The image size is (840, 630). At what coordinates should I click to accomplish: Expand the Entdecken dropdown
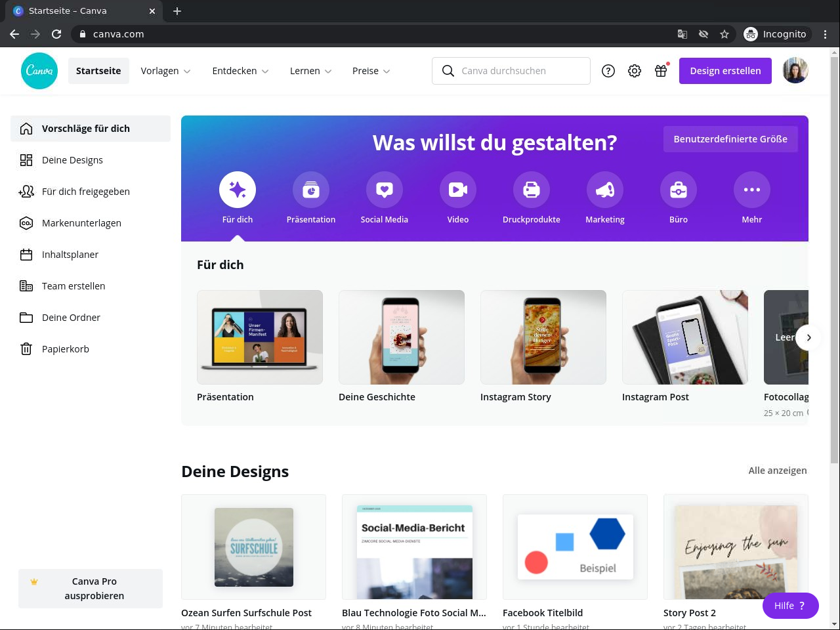point(240,71)
